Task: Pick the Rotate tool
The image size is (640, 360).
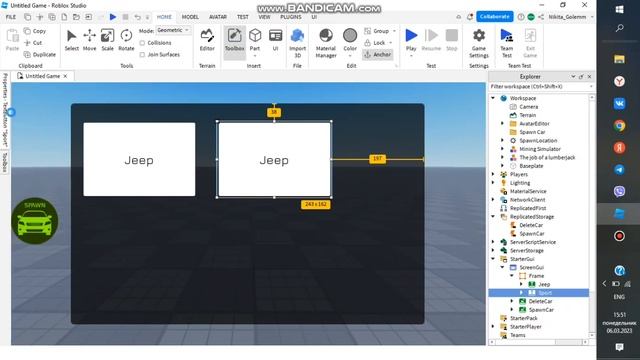Action: tap(126, 40)
